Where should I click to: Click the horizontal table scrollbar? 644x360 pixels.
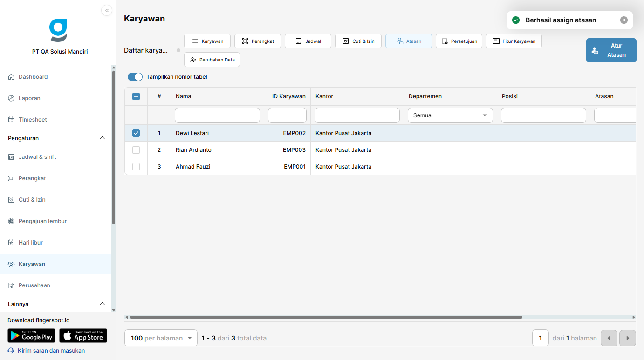pyautogui.click(x=326, y=317)
